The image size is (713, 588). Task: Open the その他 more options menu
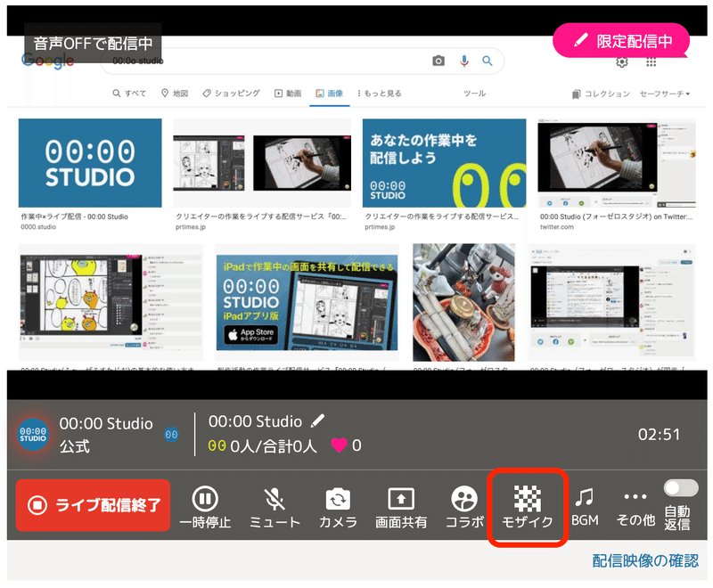[635, 508]
